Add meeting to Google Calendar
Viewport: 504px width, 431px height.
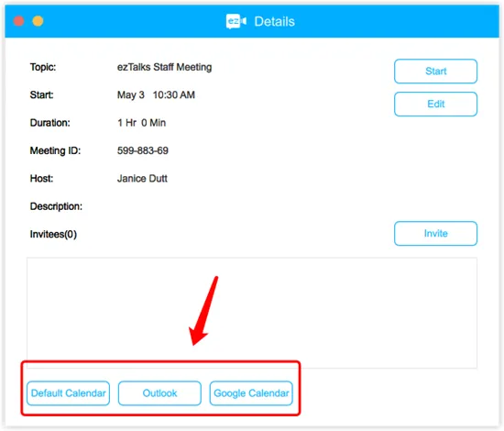point(251,393)
